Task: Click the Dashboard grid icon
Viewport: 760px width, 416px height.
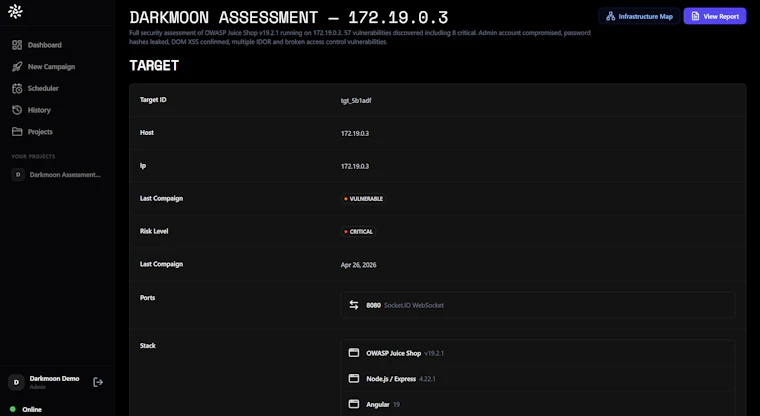Action: [x=17, y=45]
